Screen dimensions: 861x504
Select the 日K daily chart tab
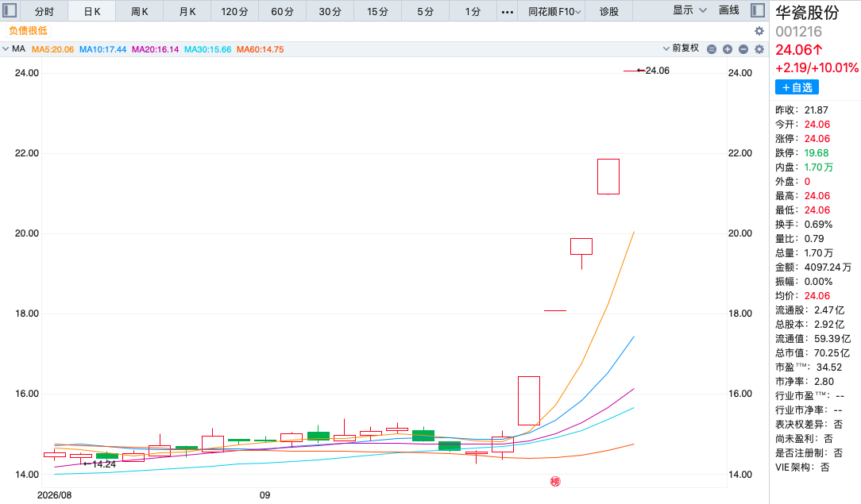91,12
